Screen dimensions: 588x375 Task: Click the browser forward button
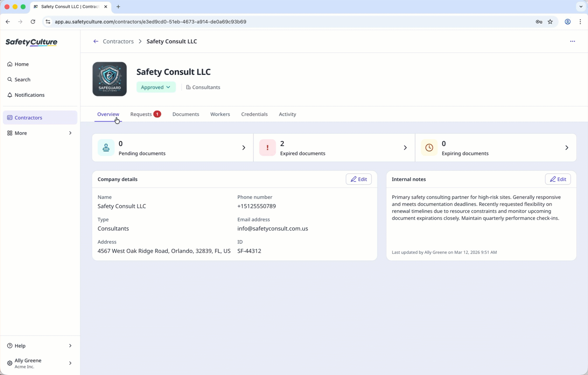point(20,22)
